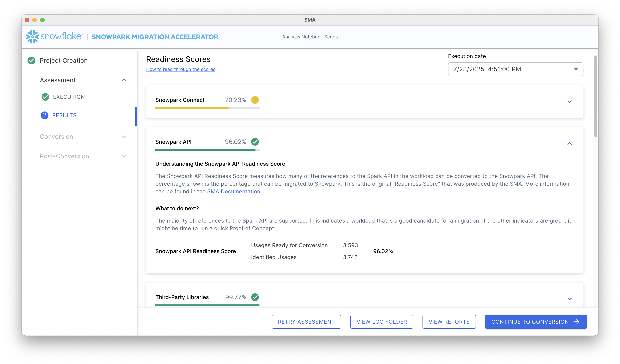
Task: Click the RETRY ASSESSMENT button
Action: coord(306,322)
